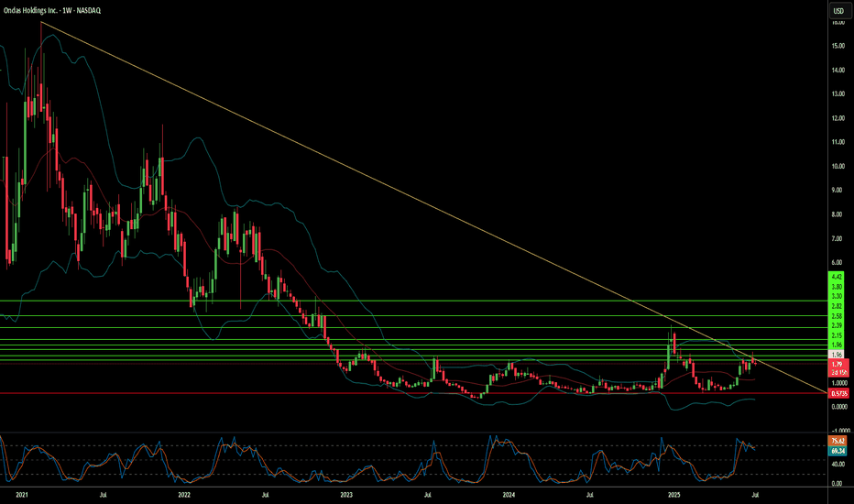Click the teal 69.34 oscillator value
Screen dimensions: 854x504
point(838,451)
